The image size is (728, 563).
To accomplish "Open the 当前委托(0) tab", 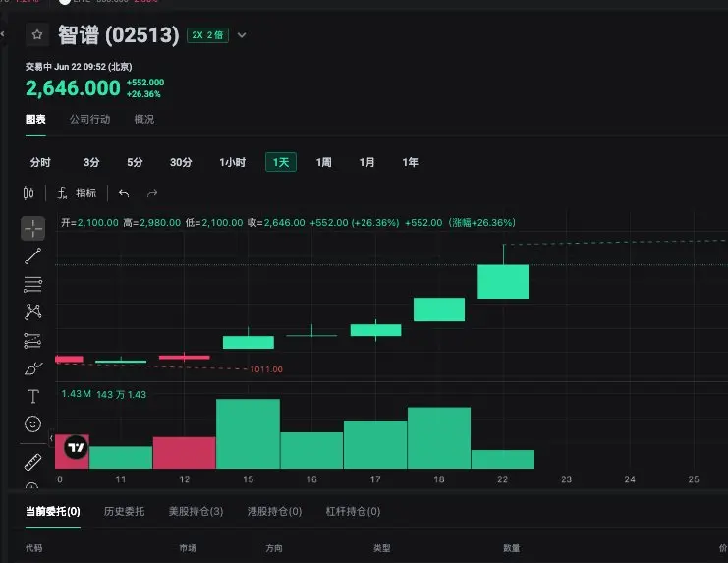I will 52,512.
